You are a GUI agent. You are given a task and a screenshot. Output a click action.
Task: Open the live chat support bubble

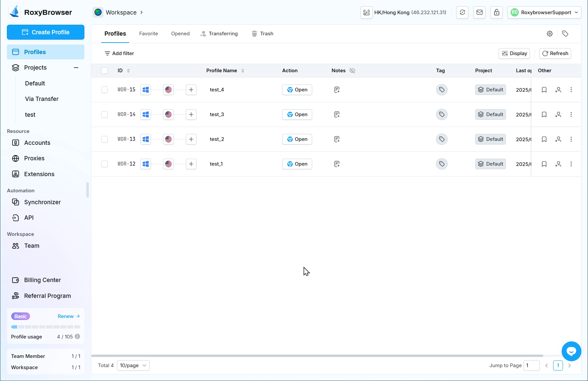(x=571, y=351)
